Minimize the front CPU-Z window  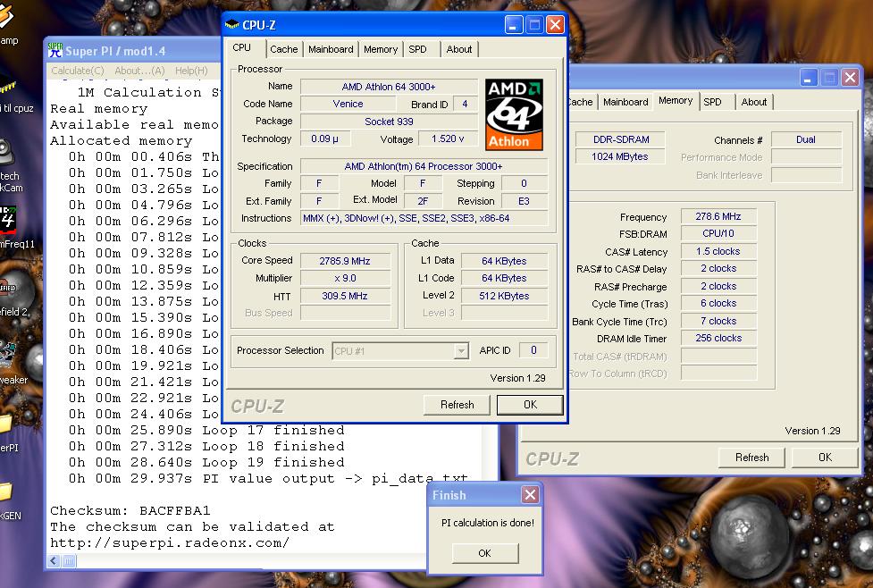pyautogui.click(x=514, y=25)
